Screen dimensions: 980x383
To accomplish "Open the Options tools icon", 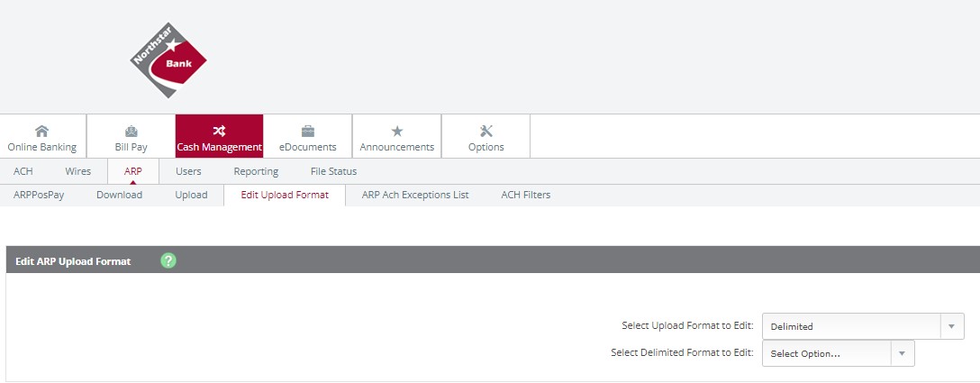I will tap(486, 131).
